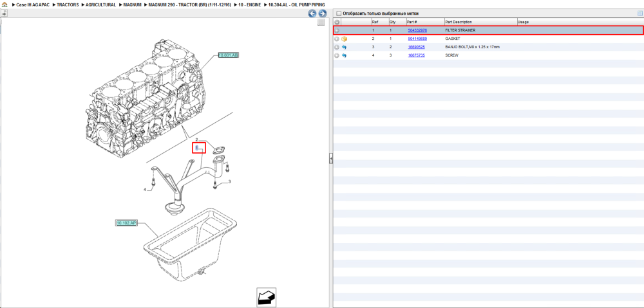Click callout number 4 in diagram
This screenshot has width=644, height=308.
[x=144, y=190]
